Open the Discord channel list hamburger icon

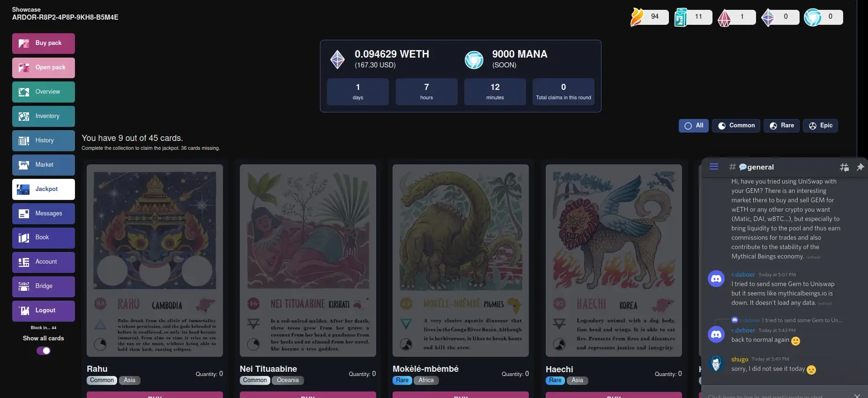click(714, 166)
